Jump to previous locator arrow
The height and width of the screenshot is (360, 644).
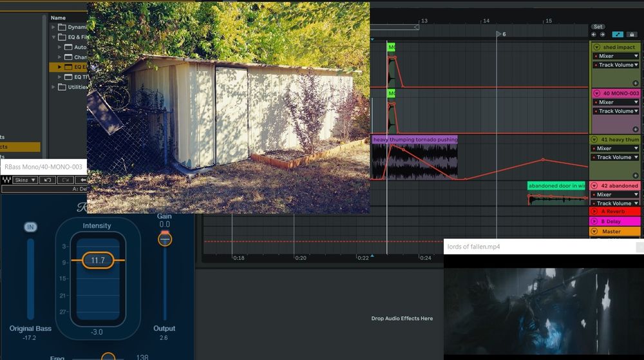click(594, 35)
